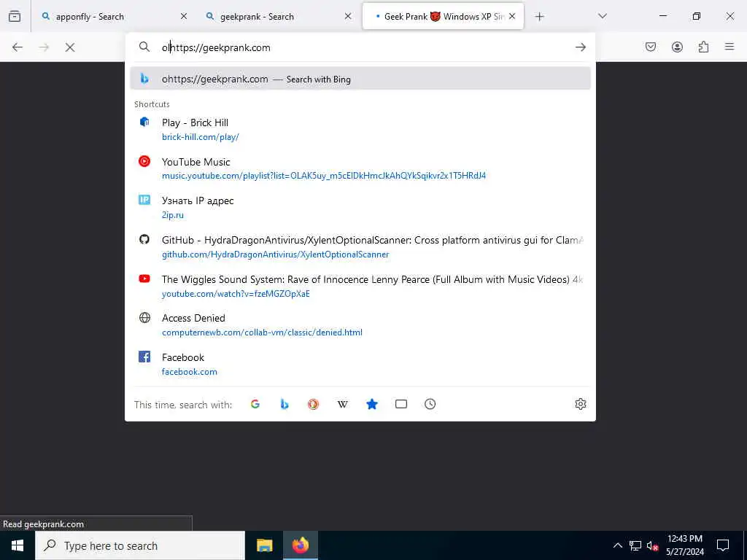Click the Go arrow in the address bar
The width and height of the screenshot is (747, 560).
coord(580,47)
